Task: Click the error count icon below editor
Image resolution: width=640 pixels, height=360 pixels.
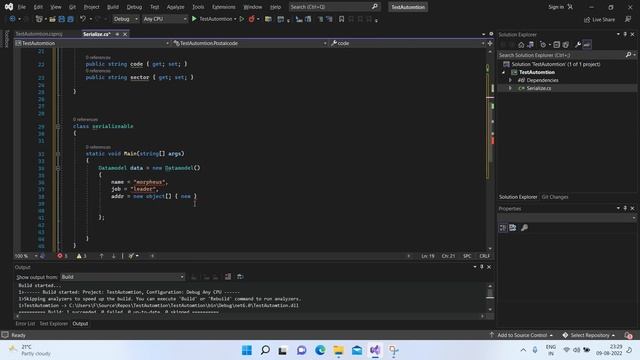Action: coord(60,256)
